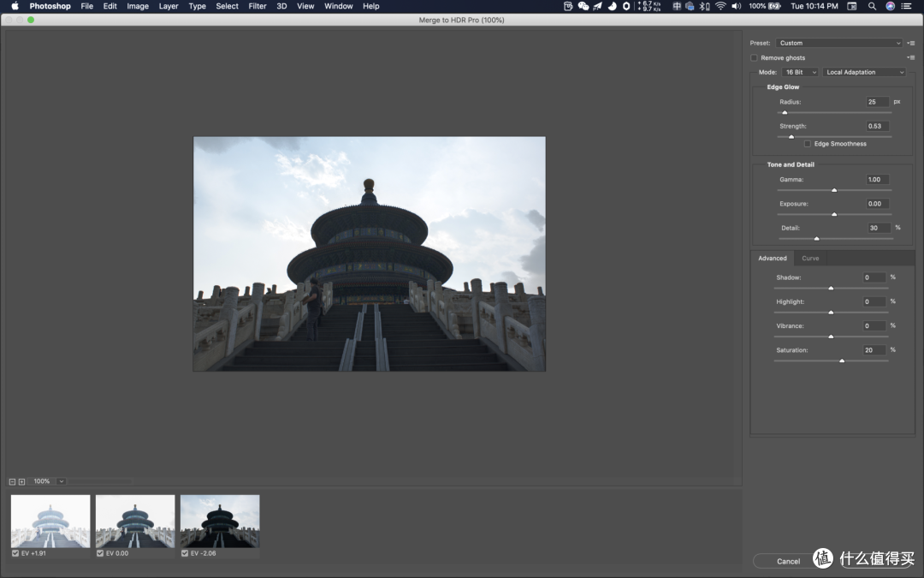Open the Filter menu
Viewport: 924px width, 578px height.
click(258, 6)
